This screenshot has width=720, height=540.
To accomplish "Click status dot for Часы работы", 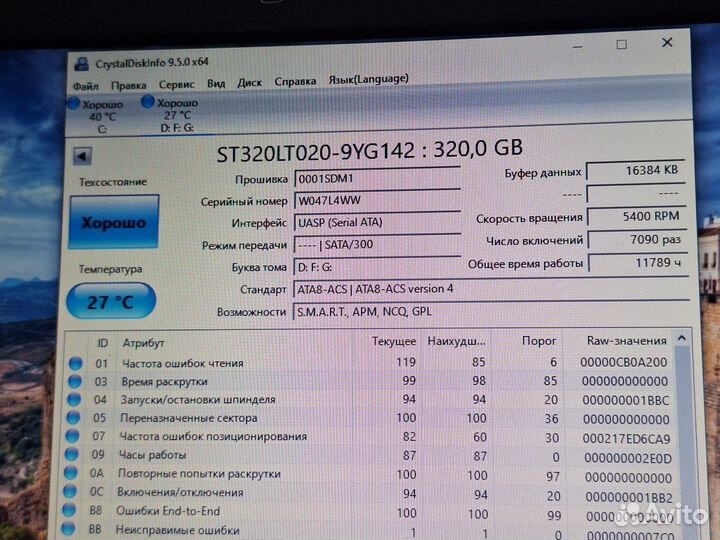I will click(x=71, y=455).
